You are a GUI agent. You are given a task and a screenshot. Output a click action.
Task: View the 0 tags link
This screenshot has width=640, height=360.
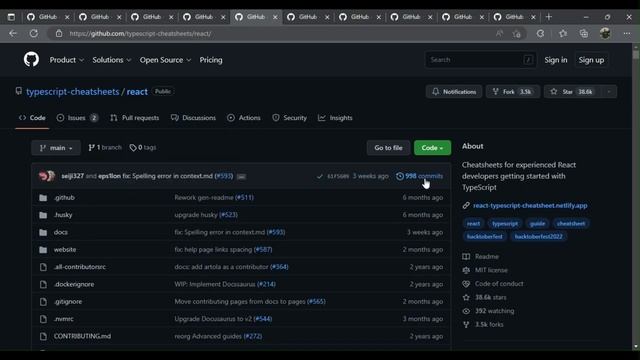coord(143,147)
